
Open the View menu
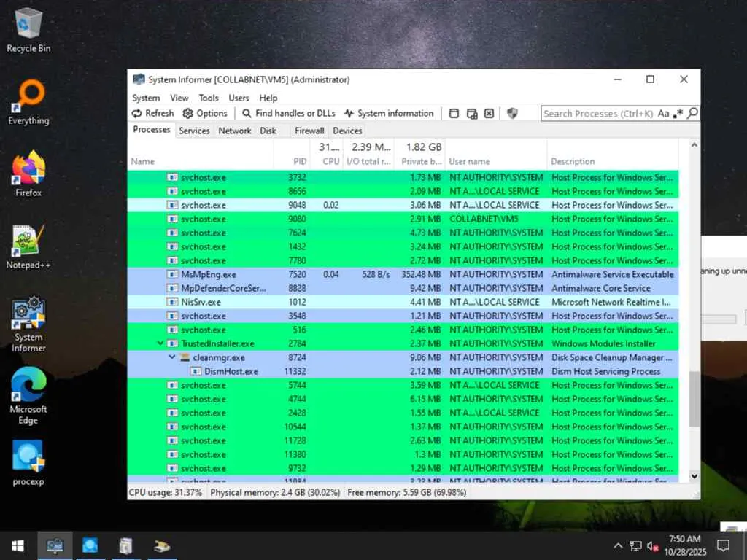pos(179,98)
